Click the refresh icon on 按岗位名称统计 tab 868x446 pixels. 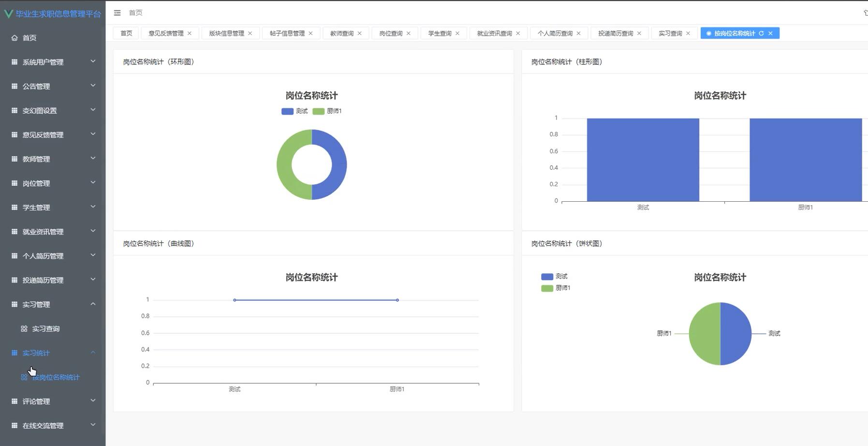click(761, 33)
